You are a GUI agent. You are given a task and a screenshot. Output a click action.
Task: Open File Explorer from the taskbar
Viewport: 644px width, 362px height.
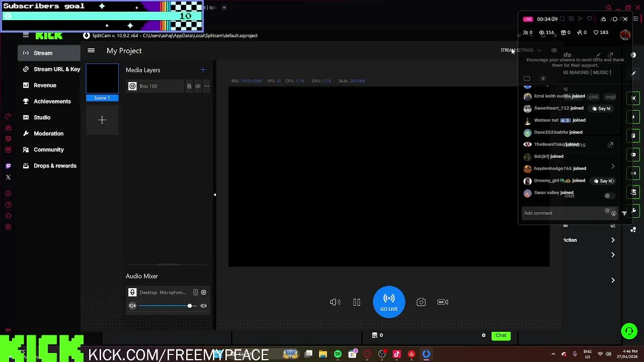click(323, 354)
